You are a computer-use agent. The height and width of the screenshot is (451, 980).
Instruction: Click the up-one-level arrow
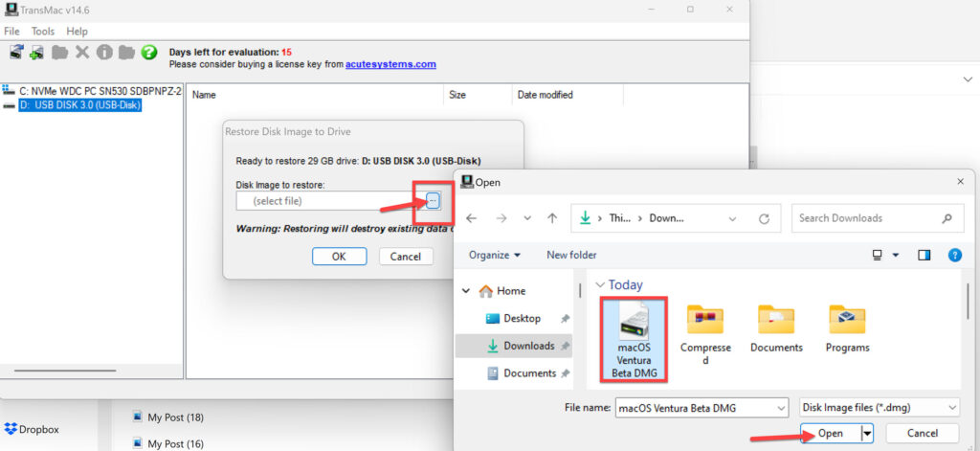552,218
